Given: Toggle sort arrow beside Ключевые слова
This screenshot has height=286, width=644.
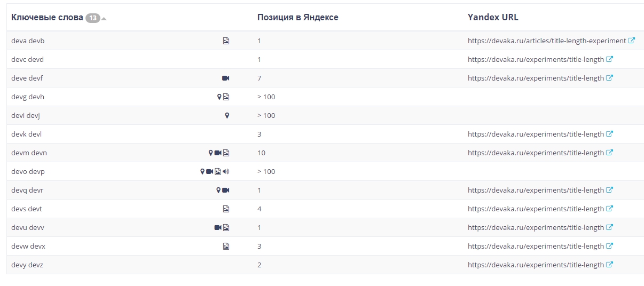Looking at the screenshot, I should pyautogui.click(x=104, y=19).
